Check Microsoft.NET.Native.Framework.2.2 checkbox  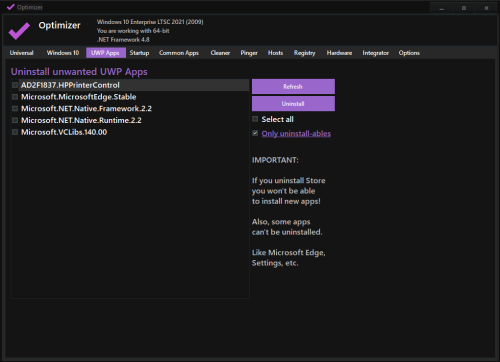click(x=15, y=108)
